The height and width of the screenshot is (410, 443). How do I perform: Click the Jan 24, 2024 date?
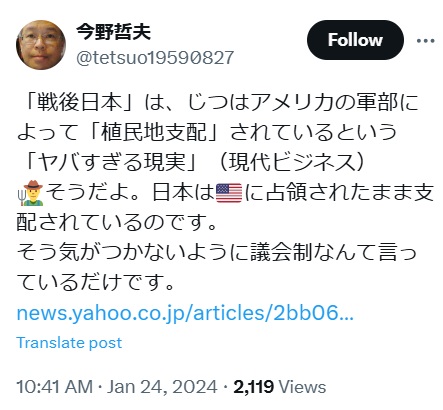tap(162, 387)
